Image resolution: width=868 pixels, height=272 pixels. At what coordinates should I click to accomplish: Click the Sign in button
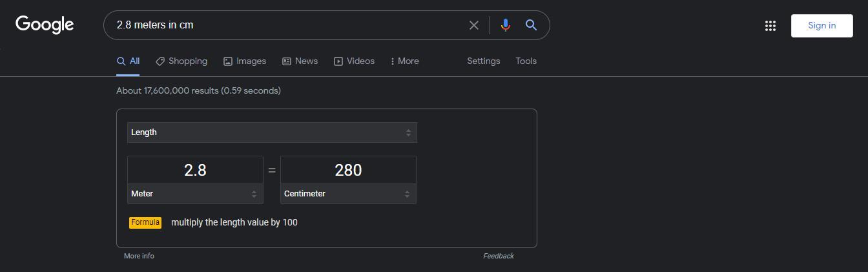coord(821,26)
